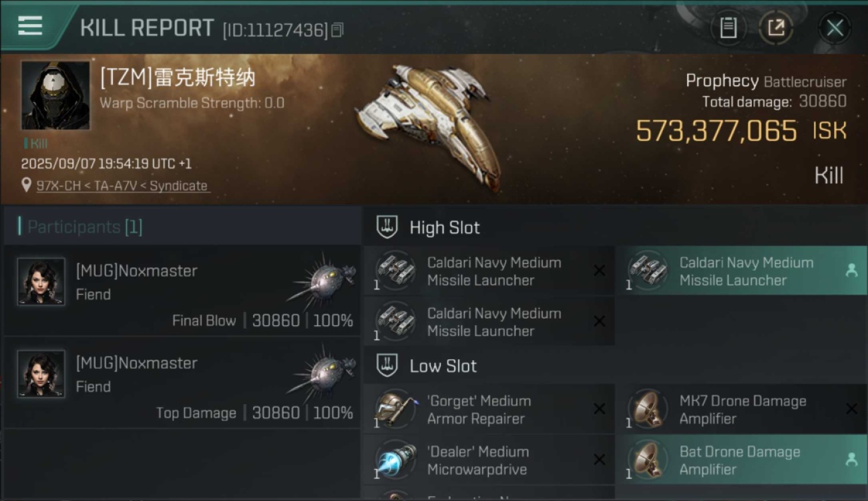The height and width of the screenshot is (501, 868).
Task: Click the 'Dealer' Medium Microwarpdrive icon
Action: [x=395, y=460]
